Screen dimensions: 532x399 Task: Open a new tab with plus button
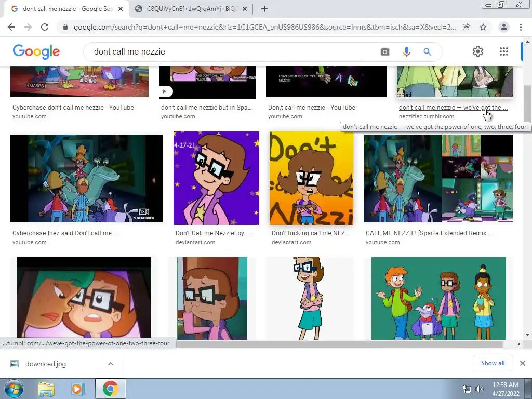pos(264,9)
